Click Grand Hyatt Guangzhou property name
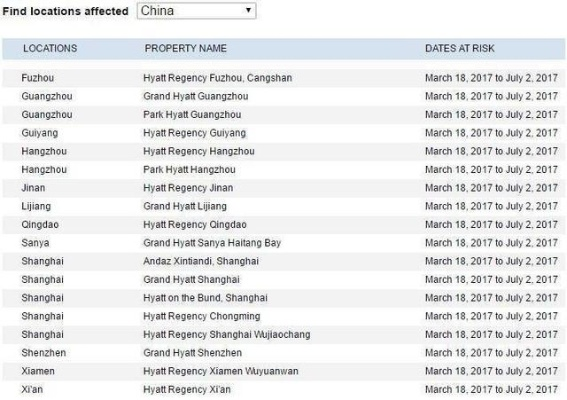This screenshot has width=567, height=400. 196,96
